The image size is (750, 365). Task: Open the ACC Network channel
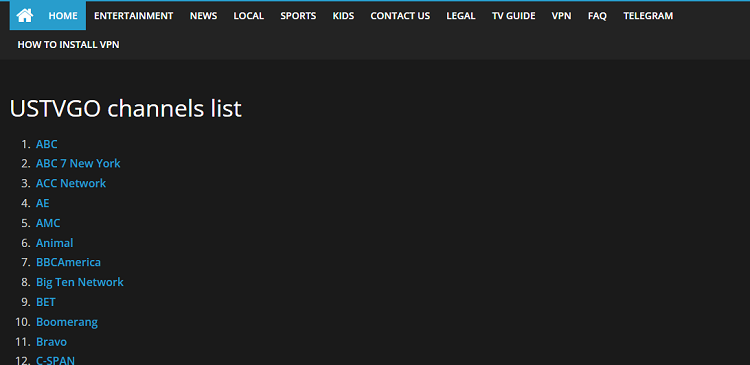[x=71, y=183]
